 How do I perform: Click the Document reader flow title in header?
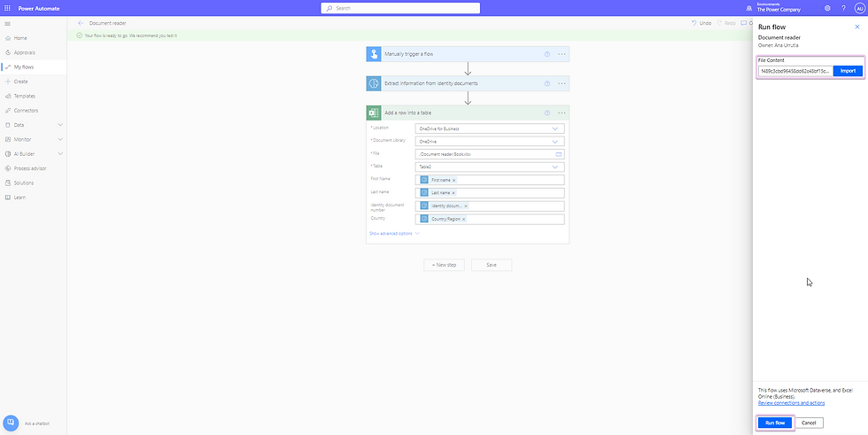pyautogui.click(x=107, y=23)
